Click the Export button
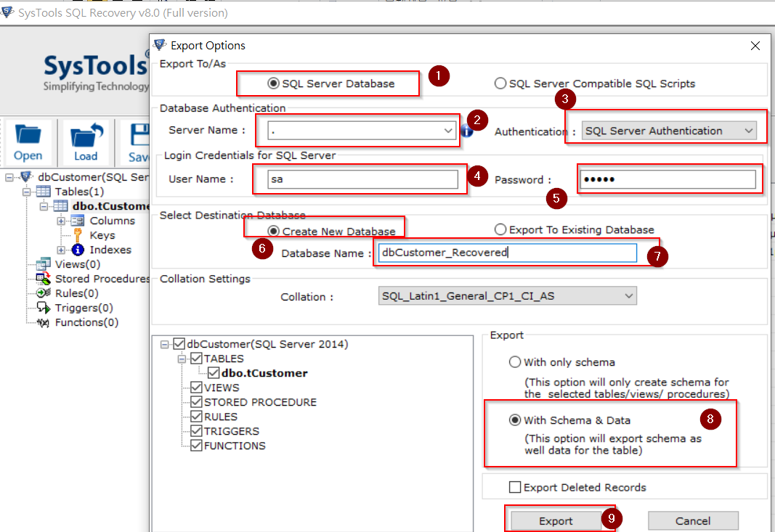This screenshot has width=775, height=532. tap(556, 520)
